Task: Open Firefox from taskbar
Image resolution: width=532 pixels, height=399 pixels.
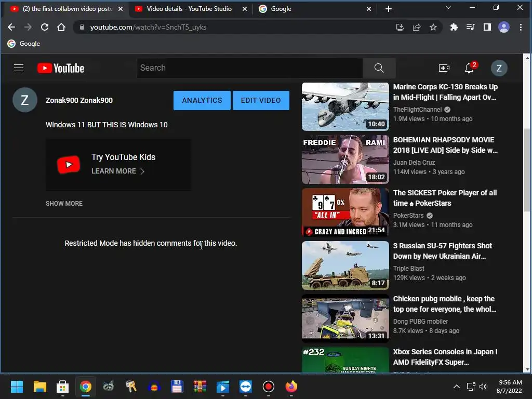Action: coord(291,387)
